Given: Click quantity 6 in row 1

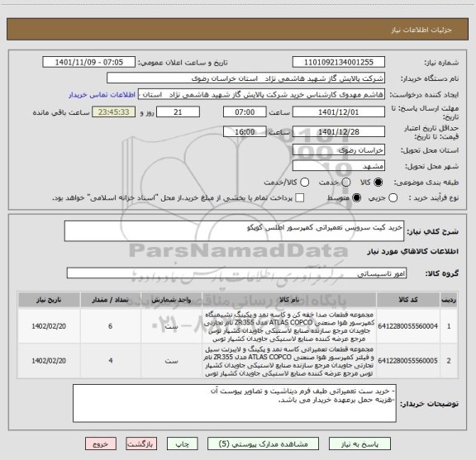Looking at the screenshot, I should tap(111, 326).
